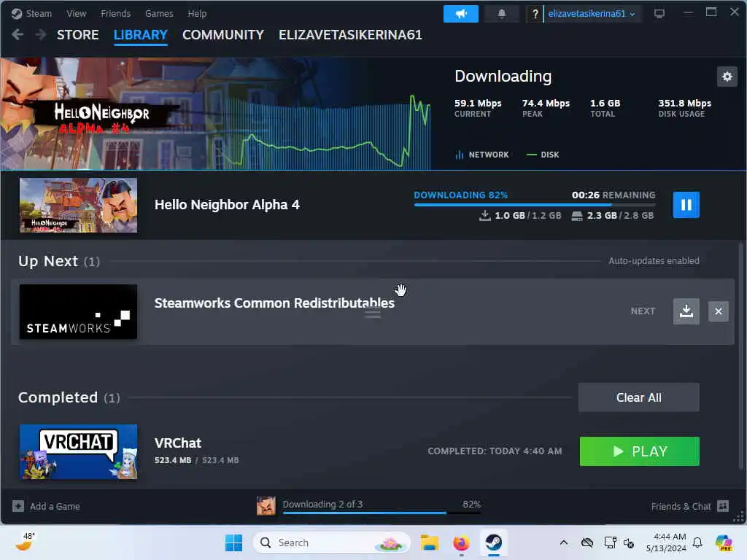Launch Firefox from the taskbar
Screen dimensions: 747x560
(461, 542)
